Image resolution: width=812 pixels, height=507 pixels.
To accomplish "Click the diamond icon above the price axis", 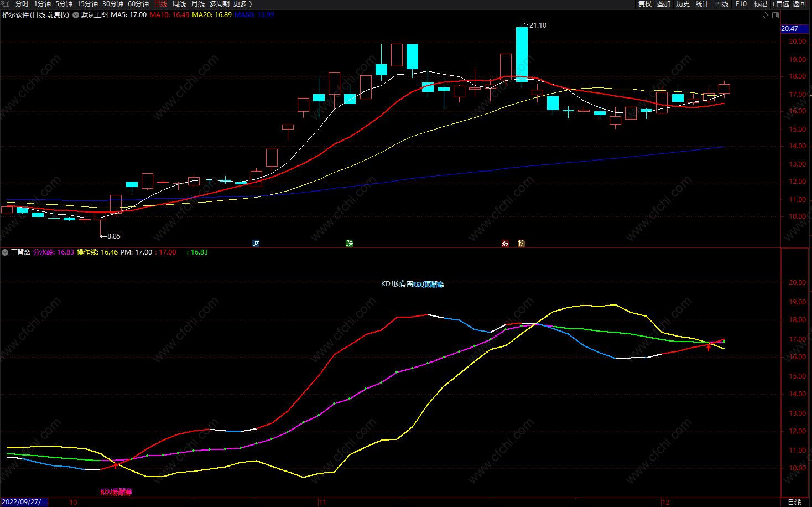I will click(766, 15).
